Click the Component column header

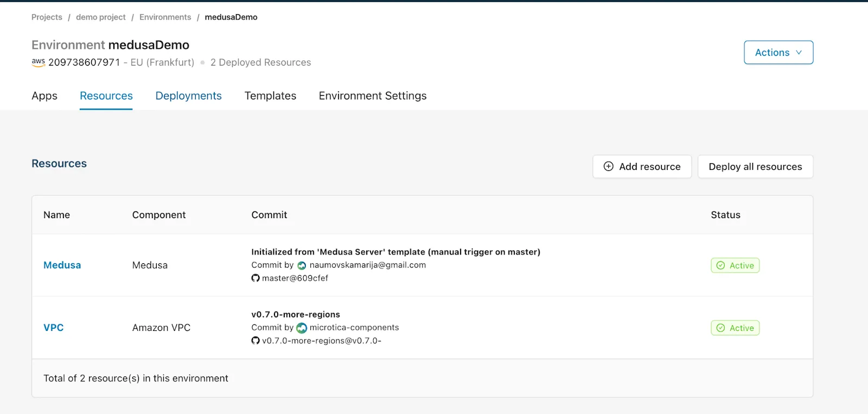click(x=159, y=215)
